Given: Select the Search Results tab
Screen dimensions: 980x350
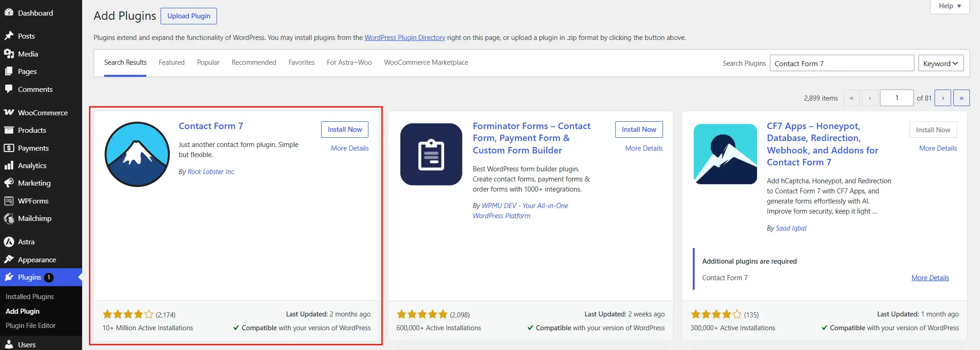Looking at the screenshot, I should pyautogui.click(x=125, y=62).
